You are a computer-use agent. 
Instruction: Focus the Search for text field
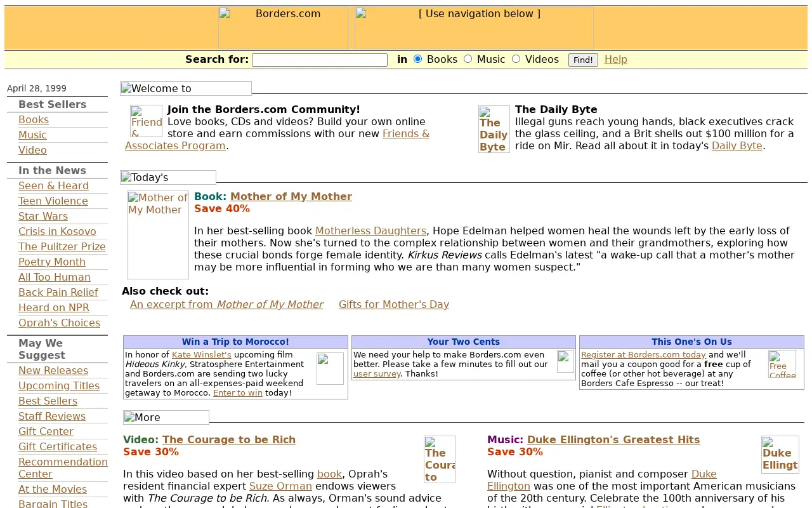pos(320,60)
